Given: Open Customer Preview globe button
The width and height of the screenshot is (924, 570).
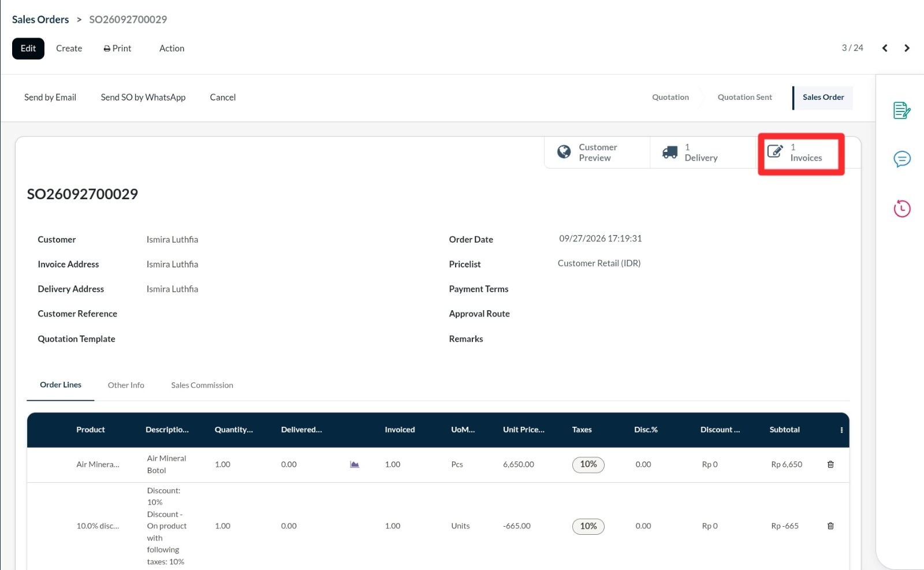Looking at the screenshot, I should point(597,152).
